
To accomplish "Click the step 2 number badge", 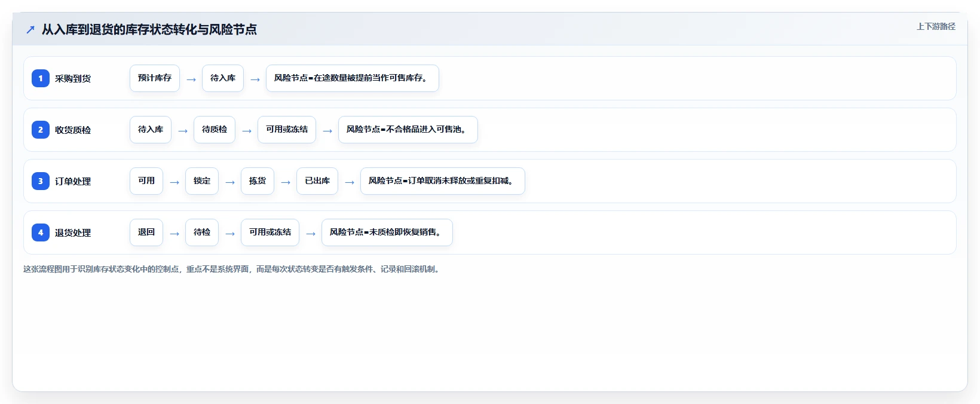I will (x=41, y=130).
